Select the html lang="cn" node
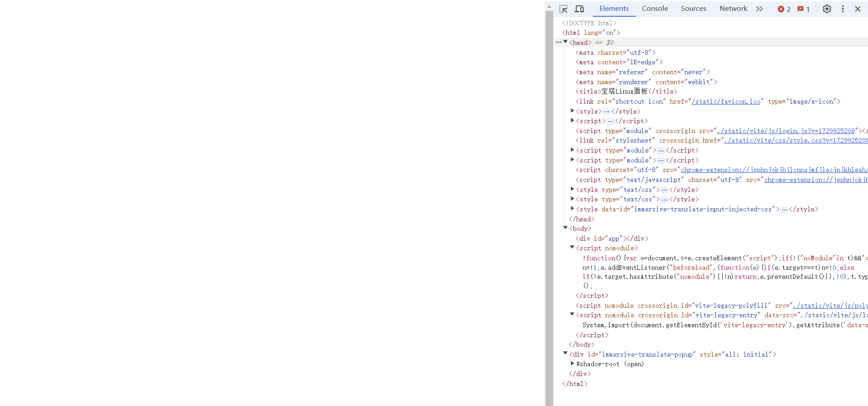This screenshot has width=868, height=406. pyautogui.click(x=591, y=33)
